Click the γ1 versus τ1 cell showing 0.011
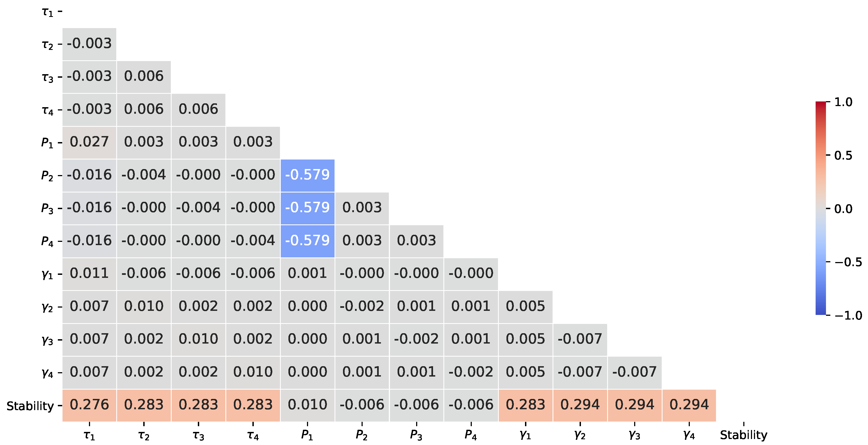Image resolution: width=868 pixels, height=445 pixels. click(89, 273)
